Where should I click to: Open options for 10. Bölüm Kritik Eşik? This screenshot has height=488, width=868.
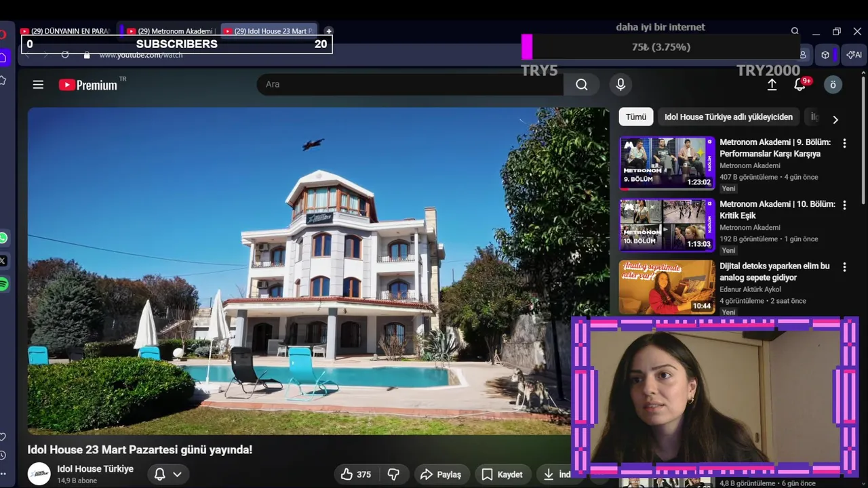pos(844,205)
